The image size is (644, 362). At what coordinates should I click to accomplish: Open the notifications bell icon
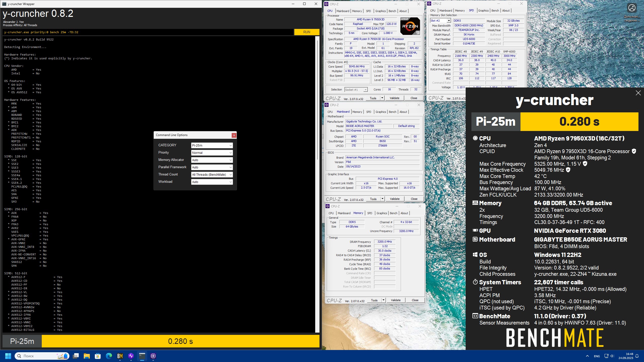pos(637,356)
